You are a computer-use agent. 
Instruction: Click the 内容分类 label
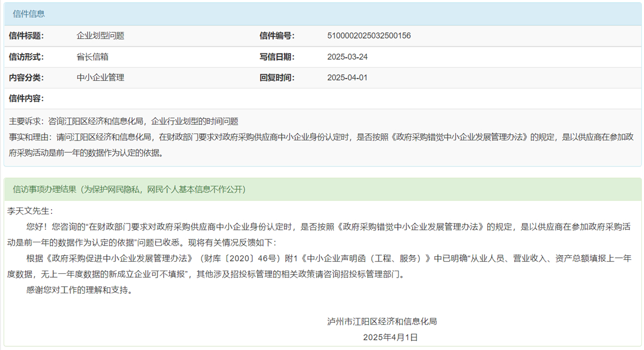coord(26,78)
